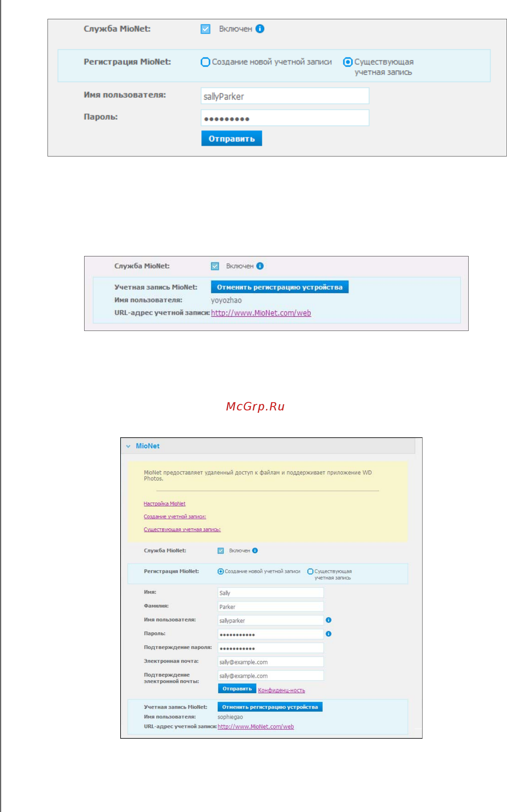507x812 pixels.
Task: Open MioNet URL link below yoyozhao
Action: pyautogui.click(x=261, y=313)
